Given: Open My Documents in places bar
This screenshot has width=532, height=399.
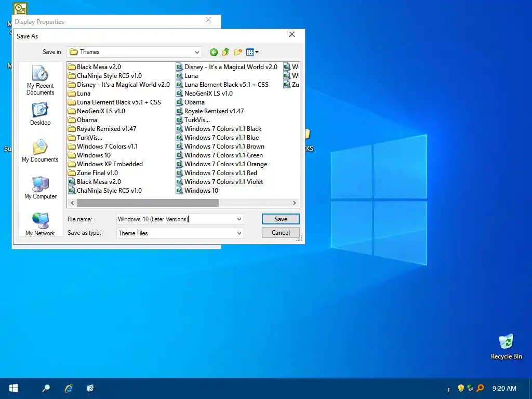Looking at the screenshot, I should pyautogui.click(x=41, y=151).
